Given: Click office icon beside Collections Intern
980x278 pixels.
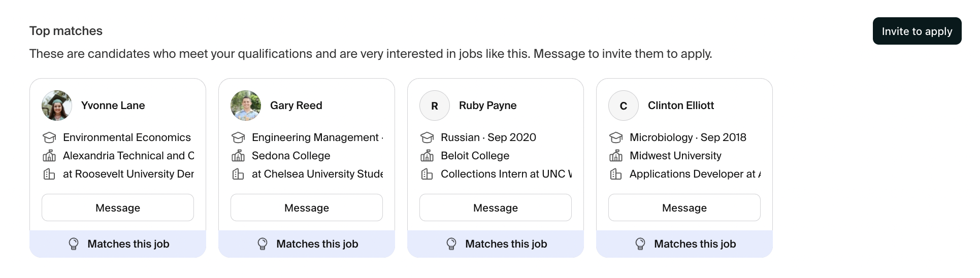Looking at the screenshot, I should pos(427,174).
